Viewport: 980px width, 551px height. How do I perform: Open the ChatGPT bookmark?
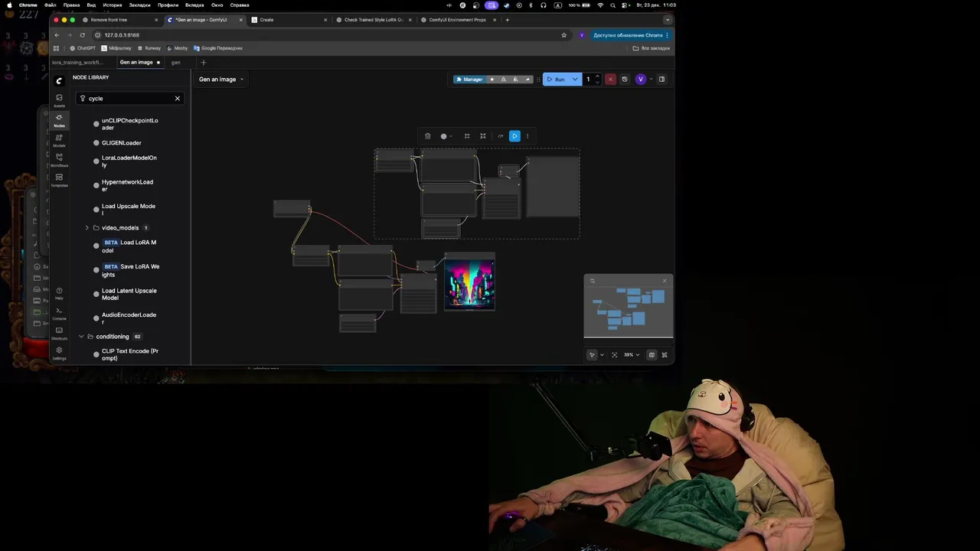[83, 48]
